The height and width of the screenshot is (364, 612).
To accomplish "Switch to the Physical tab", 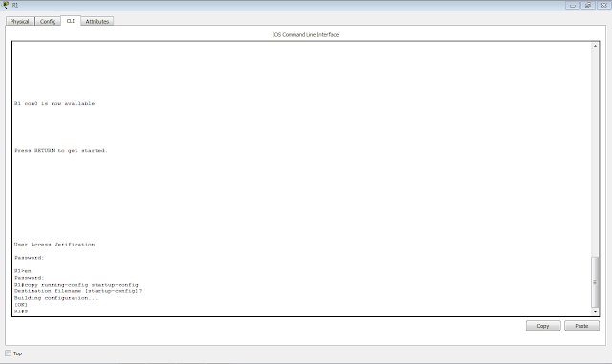I will pos(19,21).
